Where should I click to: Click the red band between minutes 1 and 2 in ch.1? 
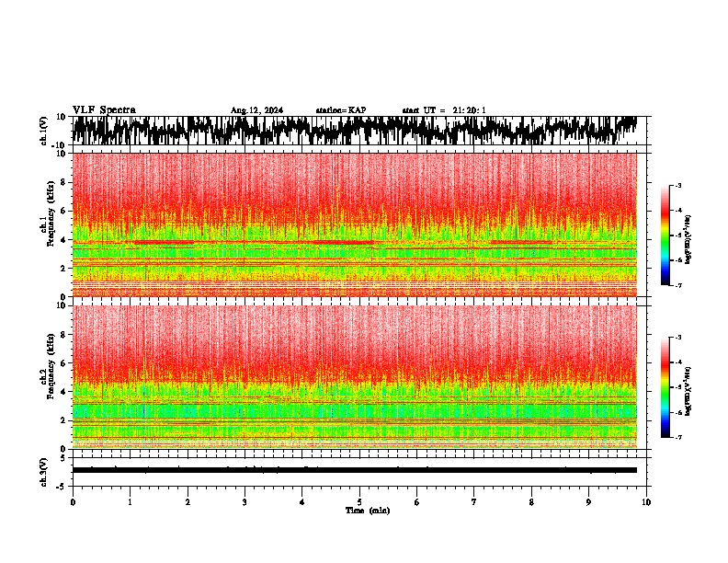[x=164, y=243]
